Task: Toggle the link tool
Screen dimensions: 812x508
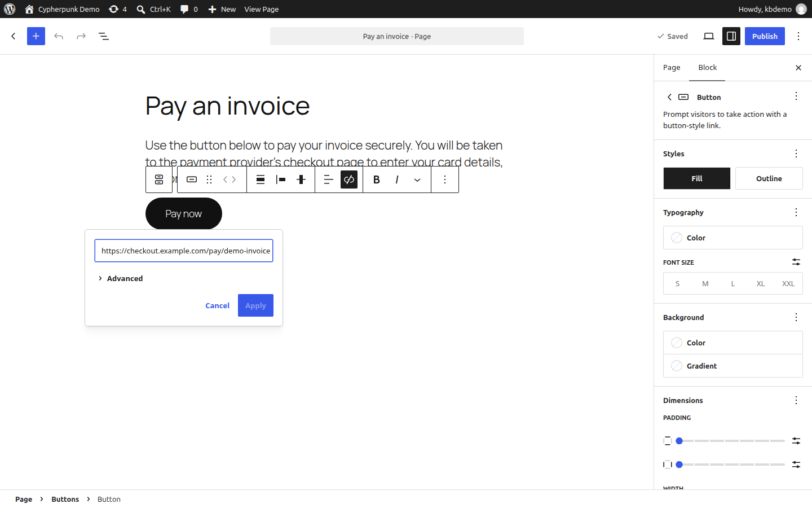Action: 349,179
